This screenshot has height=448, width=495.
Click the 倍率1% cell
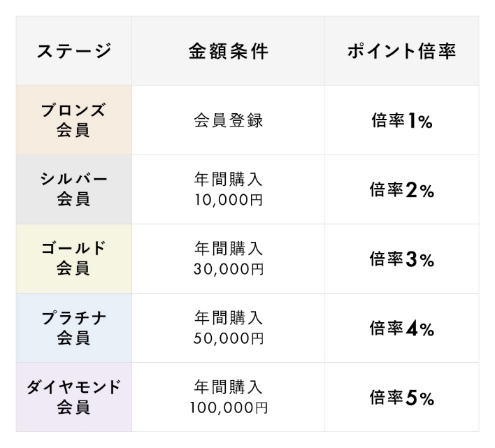click(402, 120)
